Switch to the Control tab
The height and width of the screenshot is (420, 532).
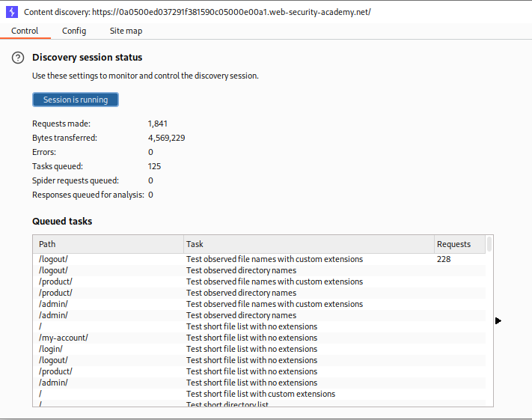click(25, 31)
